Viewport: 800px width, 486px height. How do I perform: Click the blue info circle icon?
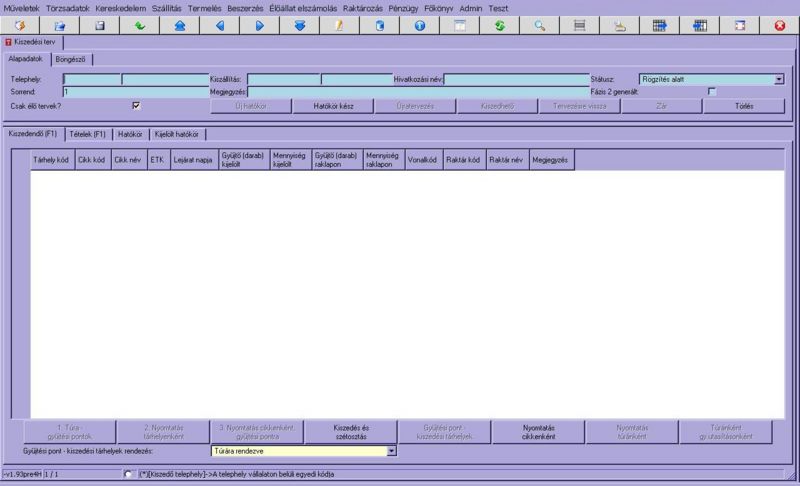(420, 25)
